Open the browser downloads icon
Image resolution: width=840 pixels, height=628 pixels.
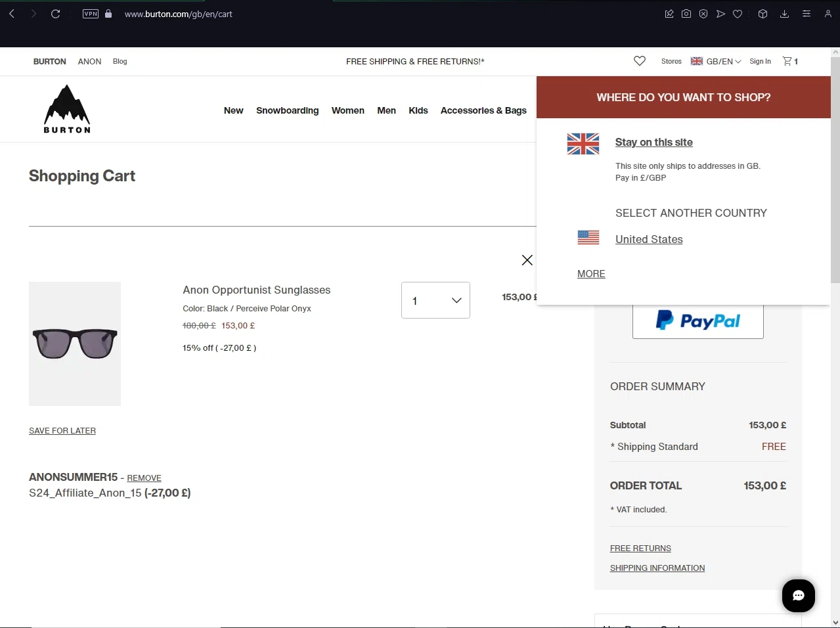coord(784,14)
